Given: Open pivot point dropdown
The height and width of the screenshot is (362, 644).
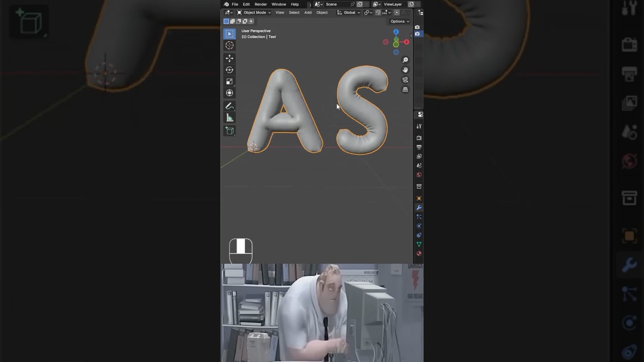Looking at the screenshot, I should click(x=368, y=13).
